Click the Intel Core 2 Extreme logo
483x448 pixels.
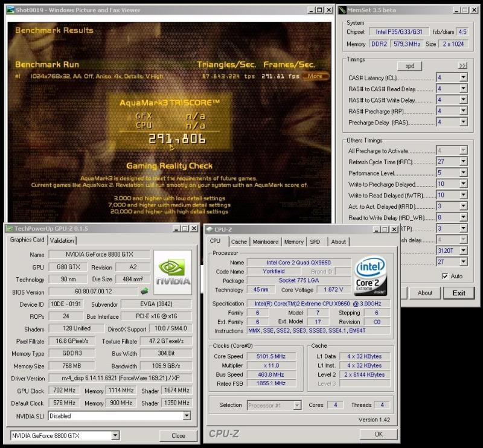(371, 276)
